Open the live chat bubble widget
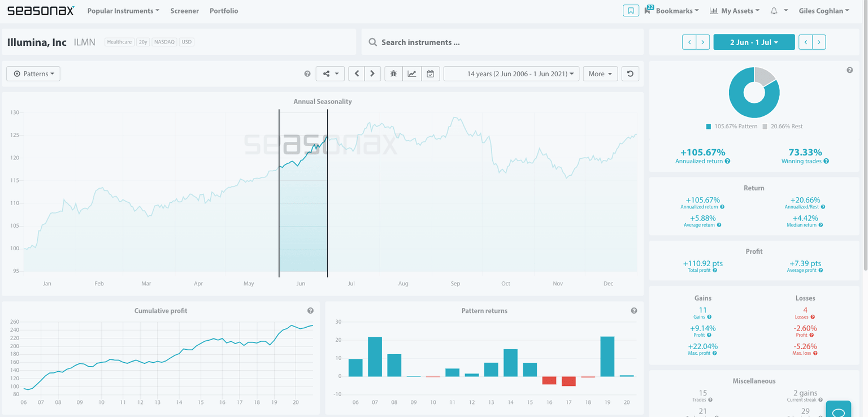868x417 pixels. click(x=838, y=410)
